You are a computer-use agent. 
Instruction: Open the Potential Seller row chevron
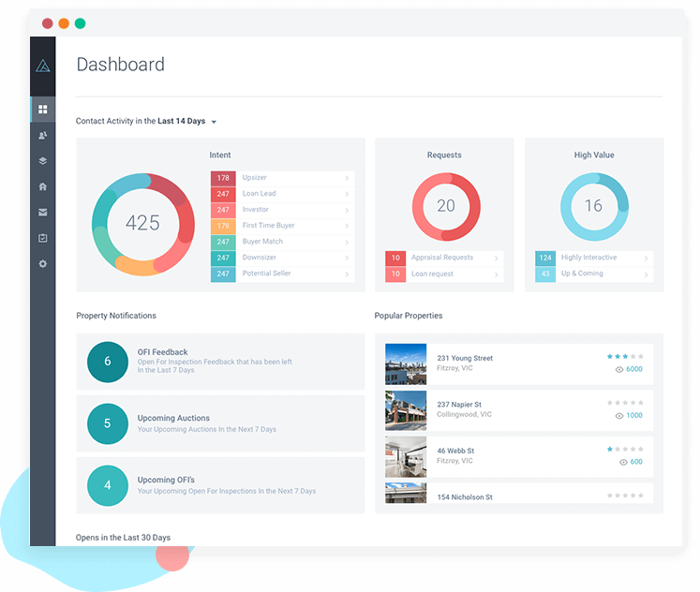(347, 274)
